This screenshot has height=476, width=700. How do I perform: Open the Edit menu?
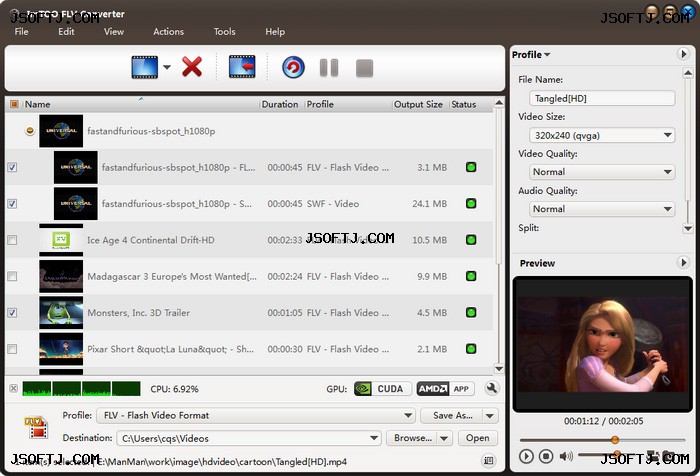[66, 32]
